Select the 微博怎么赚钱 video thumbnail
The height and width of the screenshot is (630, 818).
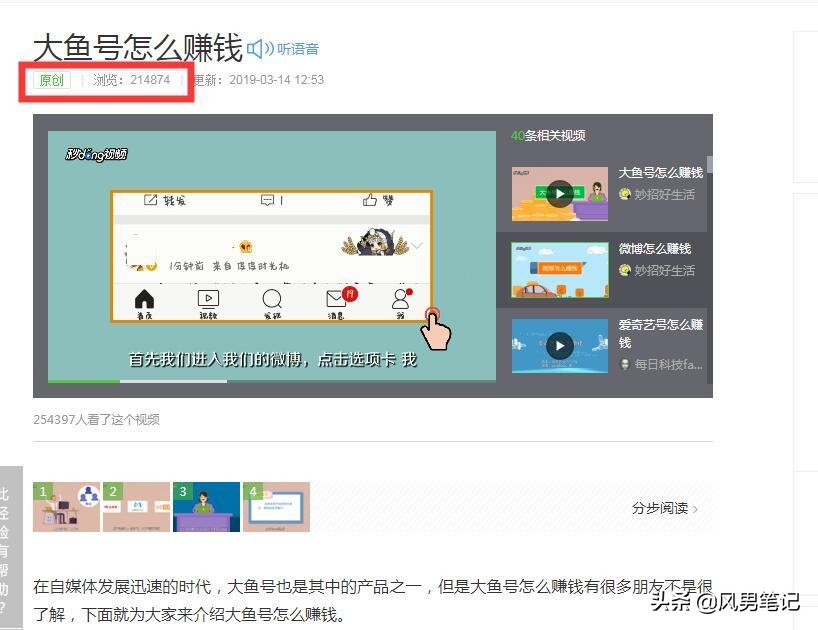pyautogui.click(x=559, y=270)
